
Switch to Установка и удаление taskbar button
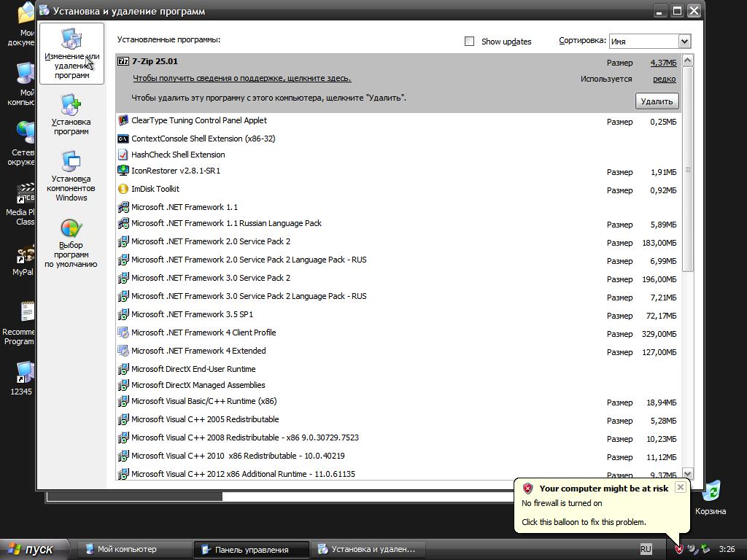pyautogui.click(x=368, y=550)
